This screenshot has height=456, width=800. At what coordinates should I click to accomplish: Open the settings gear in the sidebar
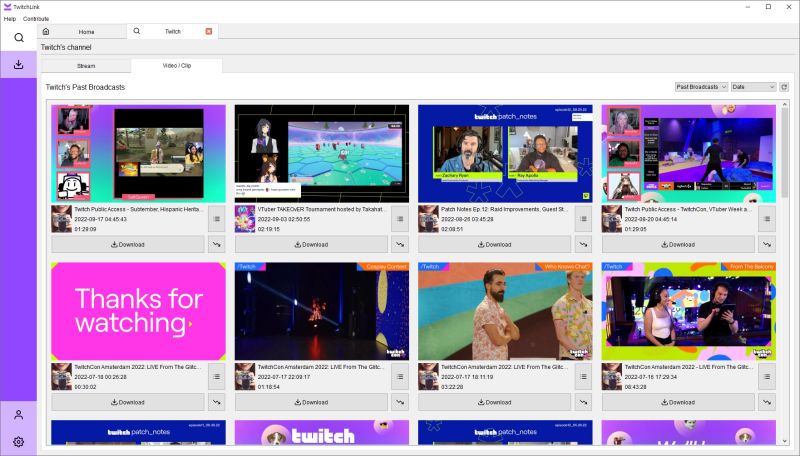click(18, 442)
